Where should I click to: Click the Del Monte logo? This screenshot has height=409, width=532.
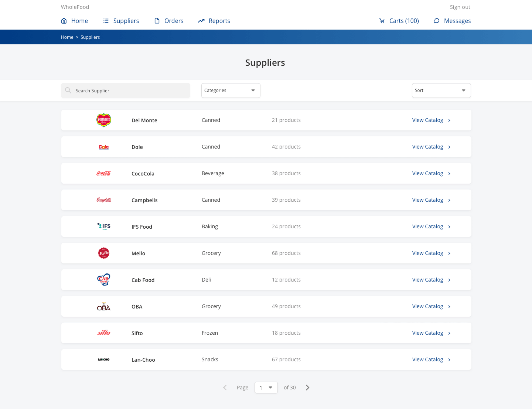point(104,120)
